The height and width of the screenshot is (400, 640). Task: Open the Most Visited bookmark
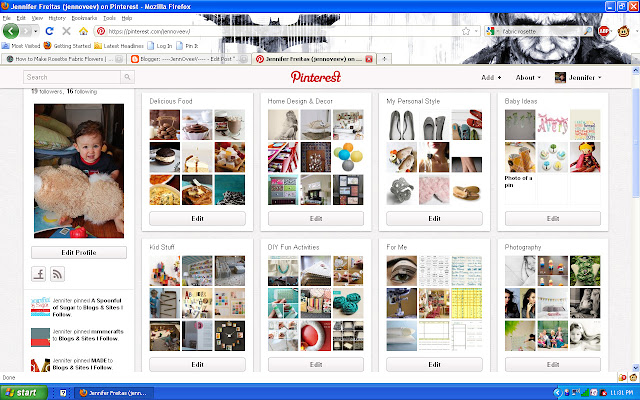(x=21, y=46)
